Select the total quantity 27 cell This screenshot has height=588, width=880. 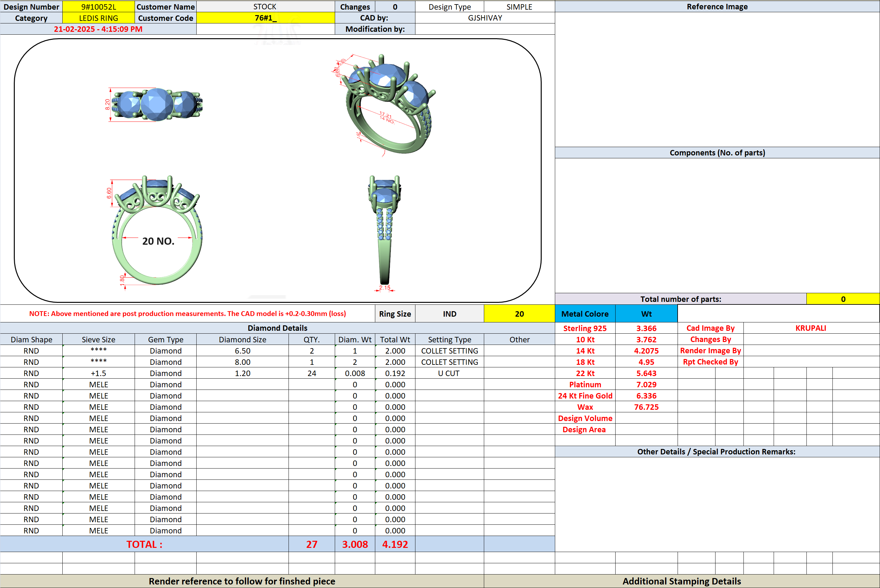[x=312, y=544]
